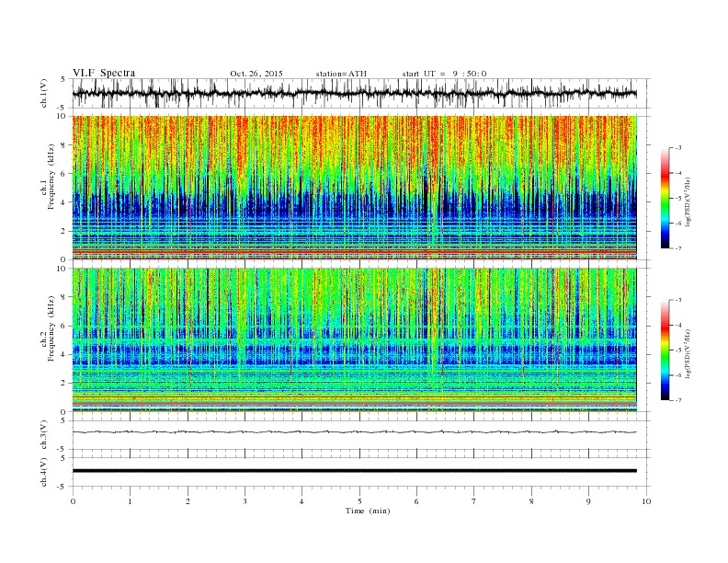Viewport: 728px width, 563px height.
Task: Click the '-7' tick on ch.2 colorbar
Action: 678,400
